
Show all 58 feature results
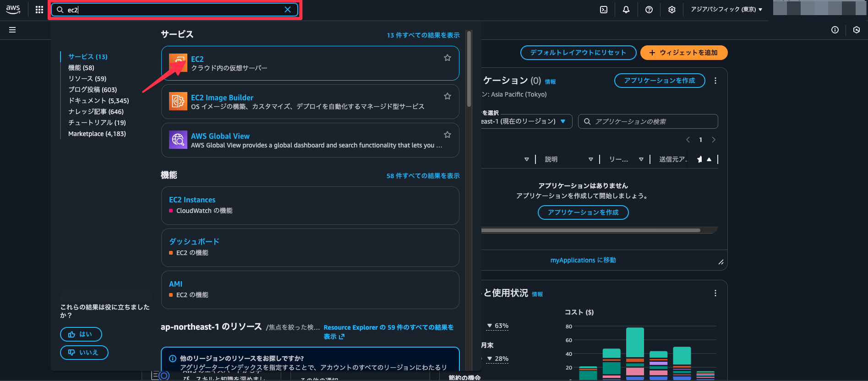(423, 176)
